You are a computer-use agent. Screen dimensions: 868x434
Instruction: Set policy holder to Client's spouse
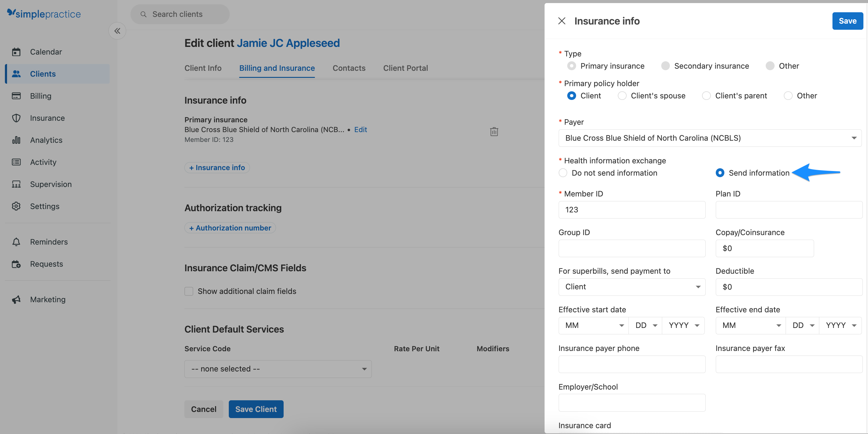click(x=622, y=96)
